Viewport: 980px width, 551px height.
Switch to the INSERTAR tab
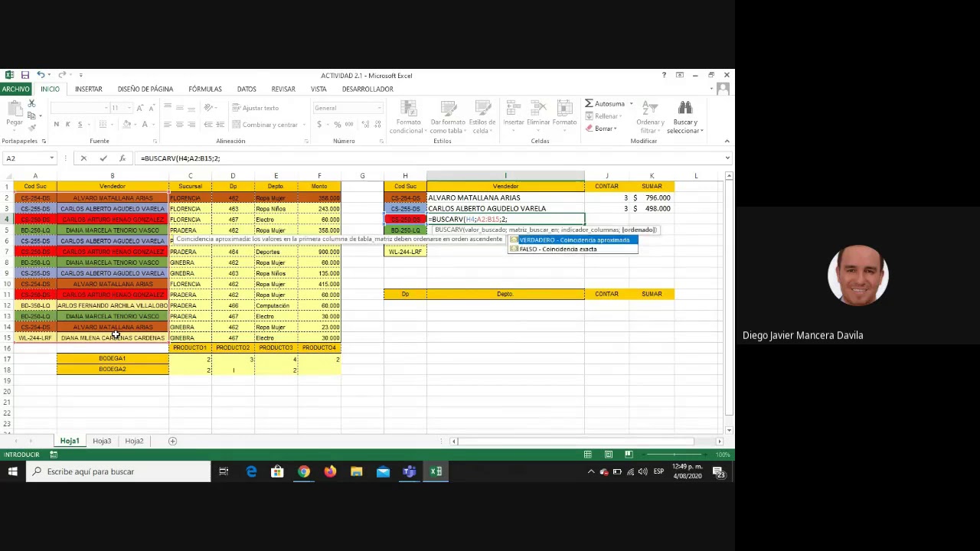(88, 89)
